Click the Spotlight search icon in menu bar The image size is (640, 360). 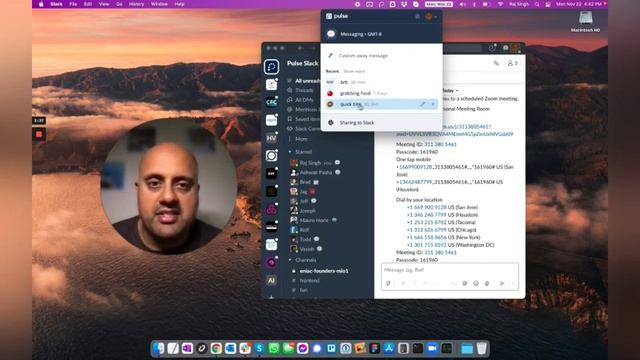click(x=537, y=4)
